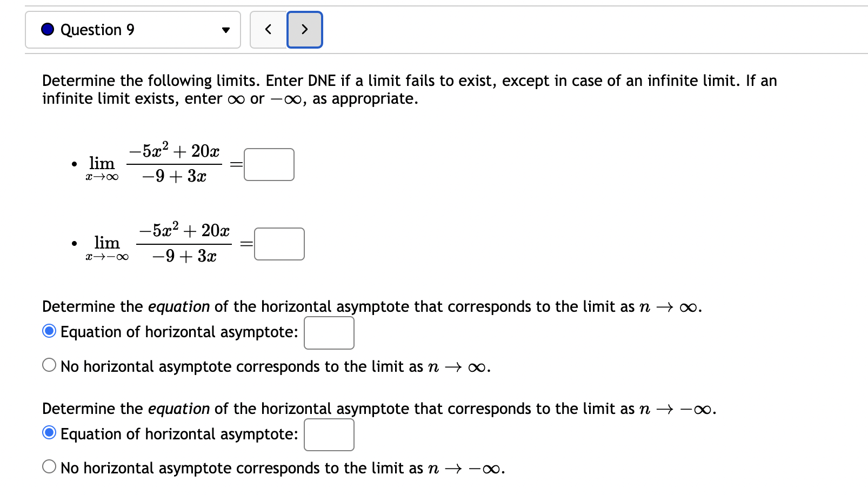Click the answer box for limit as x → ∞

[x=269, y=164]
